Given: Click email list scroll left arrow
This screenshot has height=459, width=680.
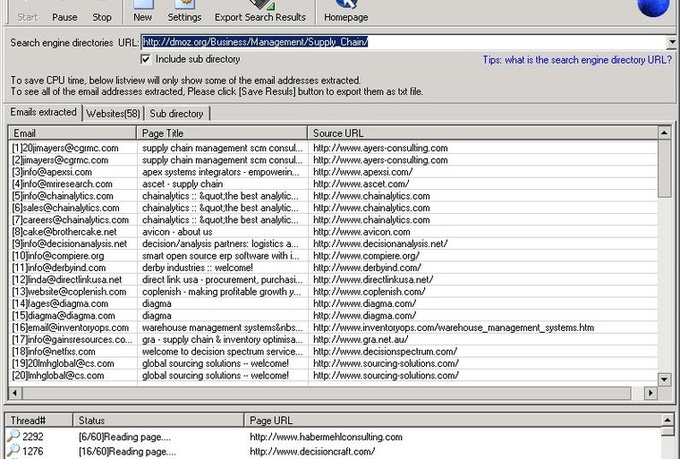Looking at the screenshot, I should pyautogui.click(x=15, y=393).
